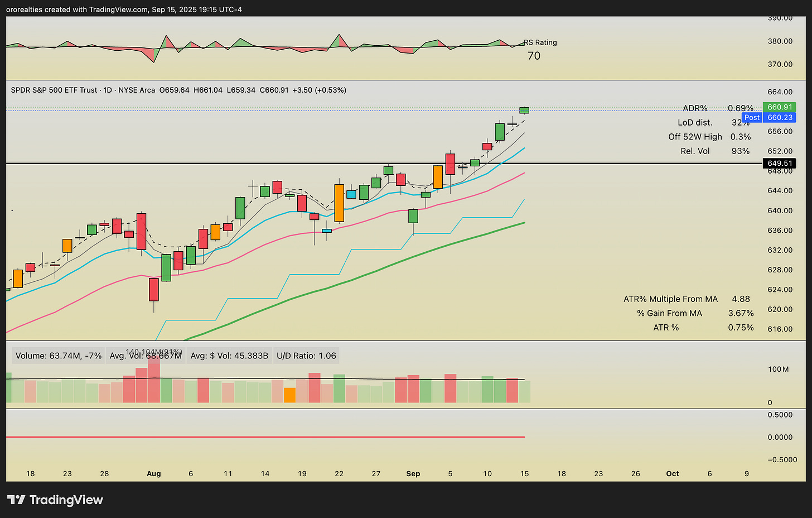Click the O659.64 open value in header
812x518 pixels.
point(175,90)
